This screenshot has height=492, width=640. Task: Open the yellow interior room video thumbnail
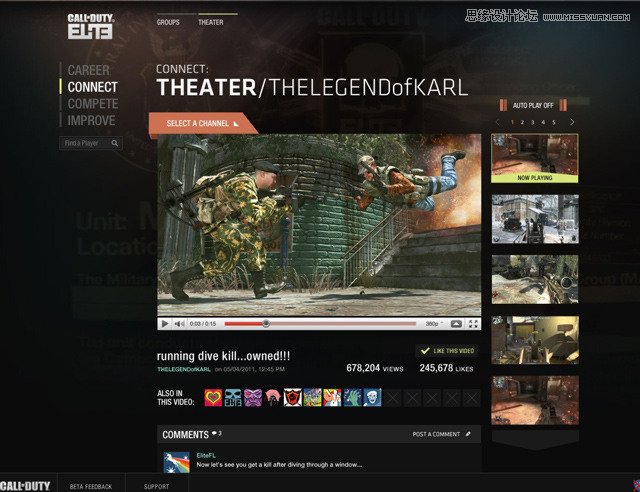535,340
